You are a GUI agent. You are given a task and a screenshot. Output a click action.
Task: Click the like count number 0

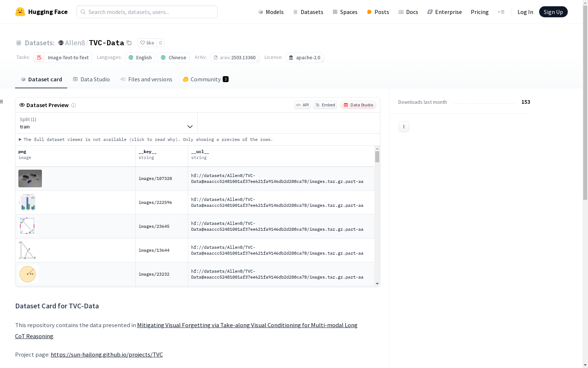pos(160,43)
